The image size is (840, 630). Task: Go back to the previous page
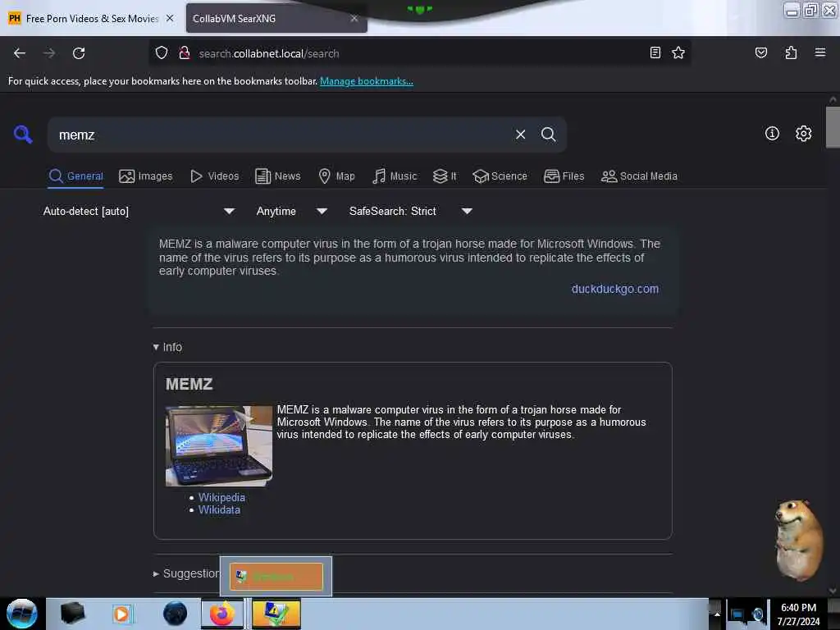20,53
